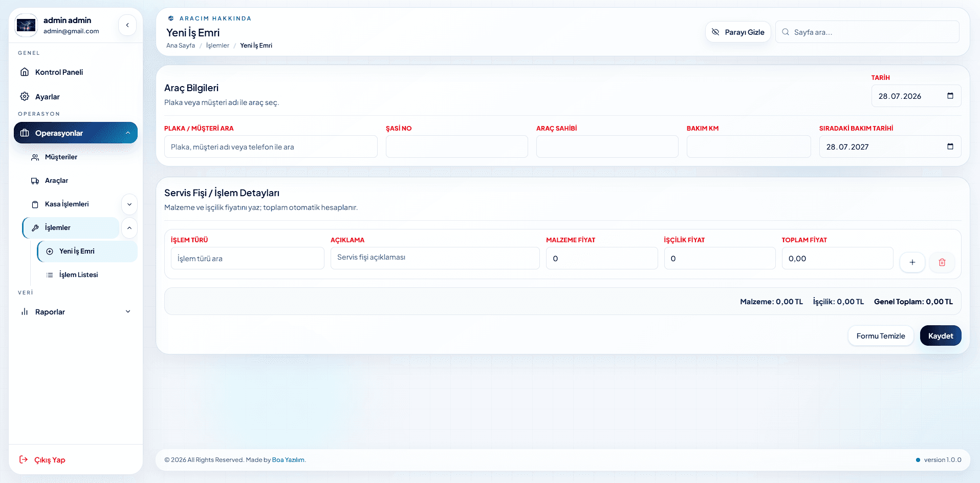Open Müşteriler menu item
This screenshot has width=980, height=483.
pos(61,157)
